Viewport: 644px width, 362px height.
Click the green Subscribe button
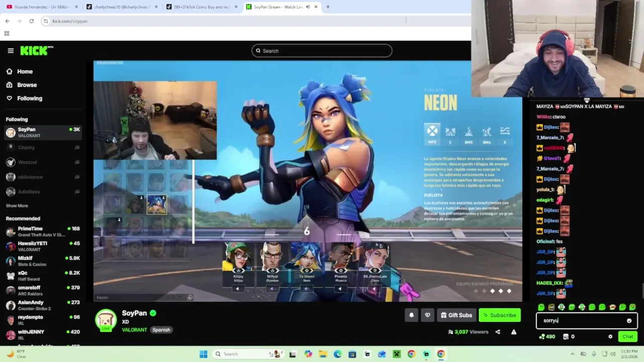coord(500,315)
